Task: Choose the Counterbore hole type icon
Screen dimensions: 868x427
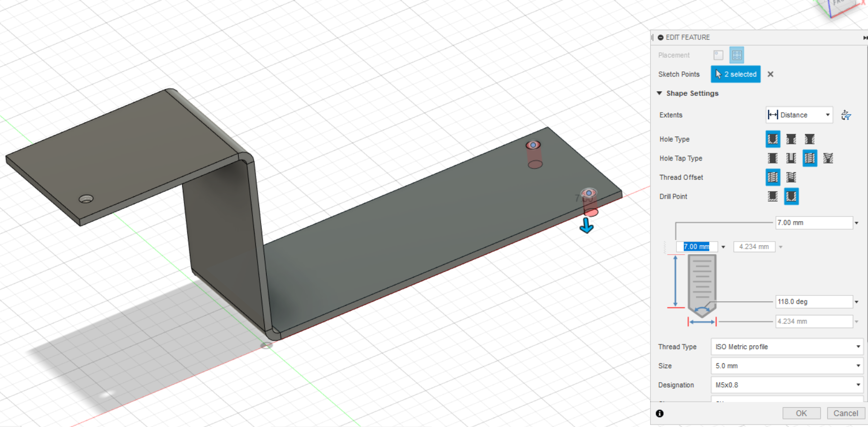Action: coord(791,139)
